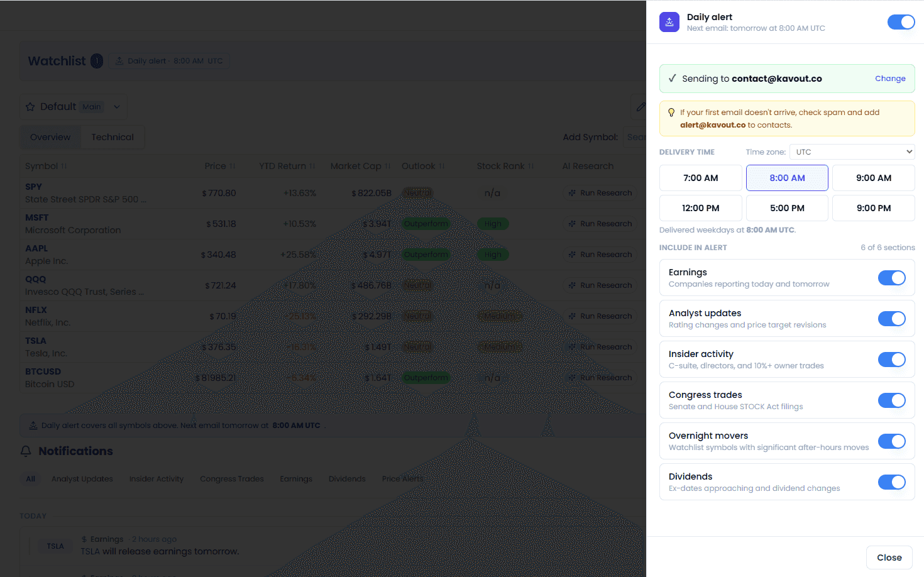Turn off the Dividends section toggle
Image resolution: width=924 pixels, height=577 pixels.
(891, 482)
